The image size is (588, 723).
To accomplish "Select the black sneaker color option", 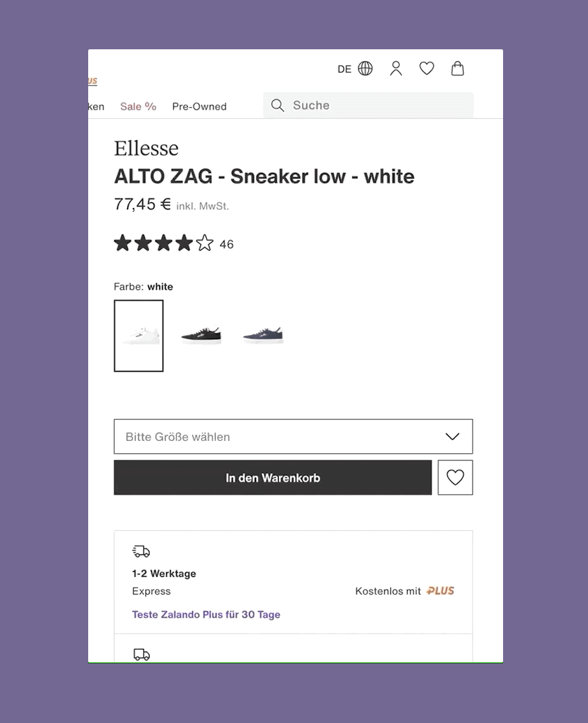I will click(201, 335).
